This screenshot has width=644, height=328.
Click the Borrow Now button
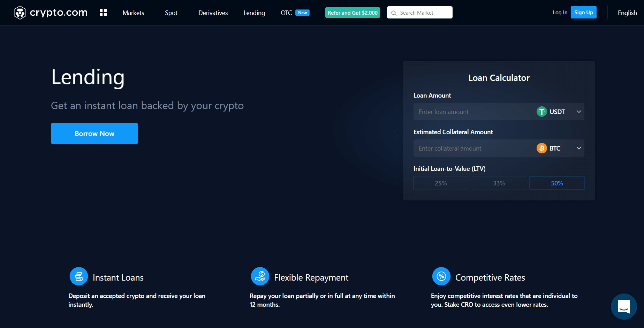click(94, 134)
